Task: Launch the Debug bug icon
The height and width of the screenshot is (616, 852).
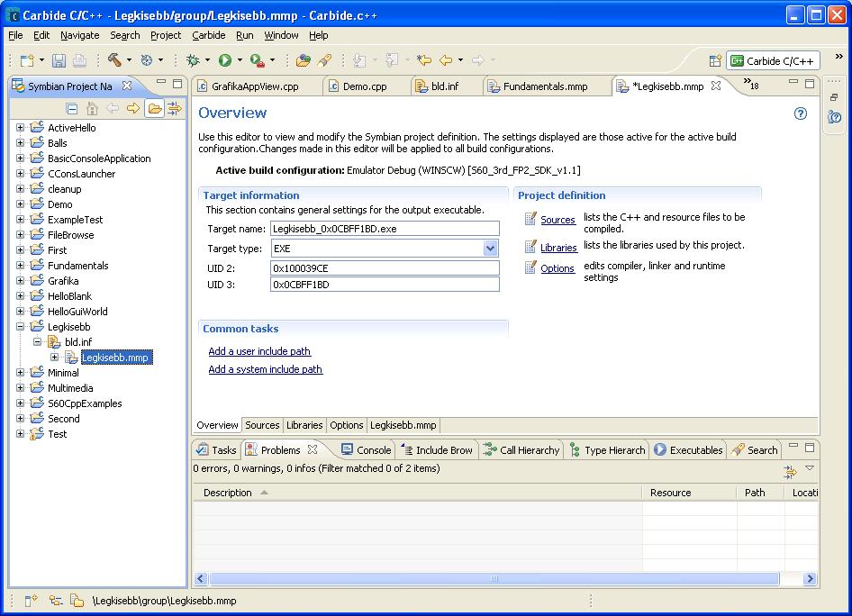Action: 193,60
